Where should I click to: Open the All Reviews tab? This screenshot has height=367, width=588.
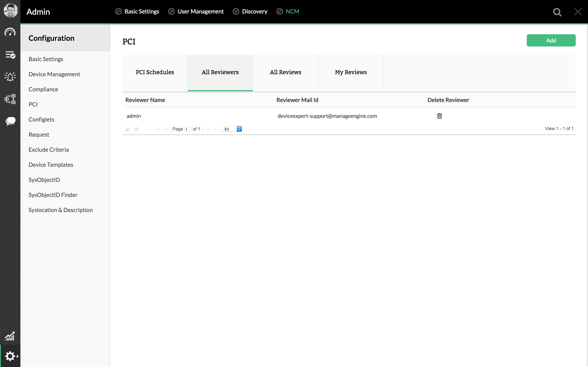click(x=285, y=72)
